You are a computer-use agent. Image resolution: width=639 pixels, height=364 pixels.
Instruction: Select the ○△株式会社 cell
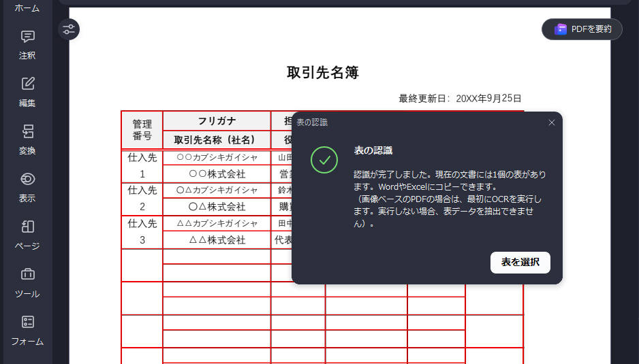pyautogui.click(x=217, y=207)
